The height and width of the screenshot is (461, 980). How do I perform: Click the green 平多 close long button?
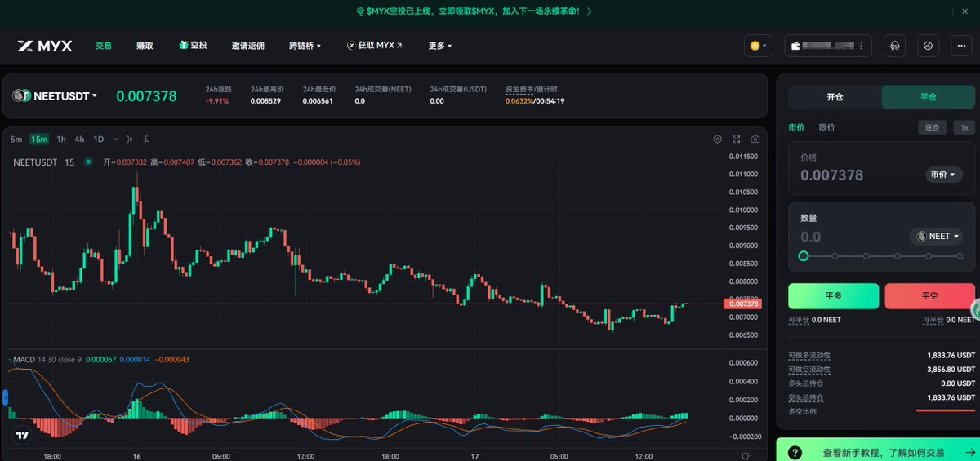834,296
